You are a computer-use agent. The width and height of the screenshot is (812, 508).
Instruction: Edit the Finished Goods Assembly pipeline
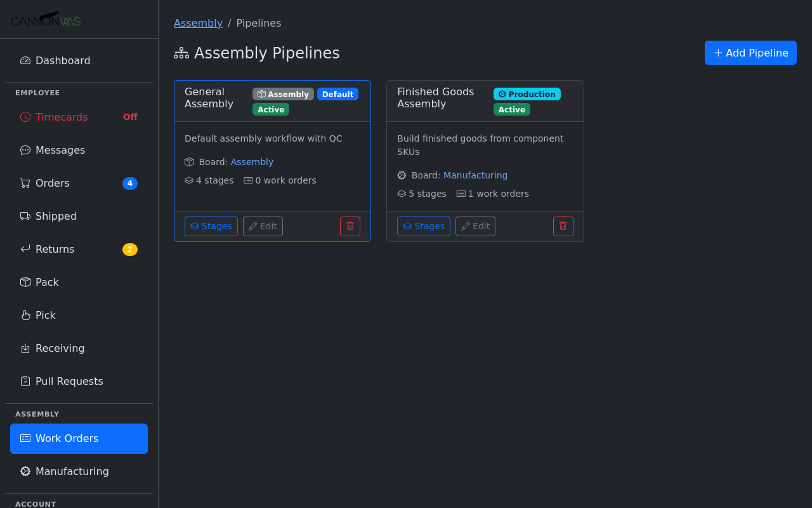(475, 226)
